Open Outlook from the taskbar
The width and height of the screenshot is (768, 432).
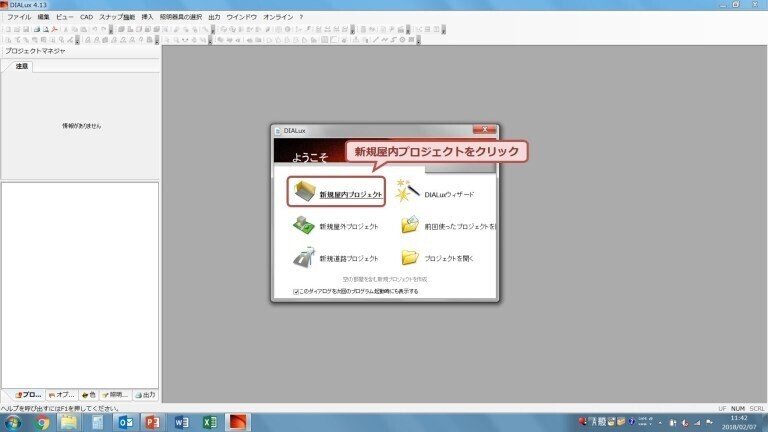click(125, 422)
